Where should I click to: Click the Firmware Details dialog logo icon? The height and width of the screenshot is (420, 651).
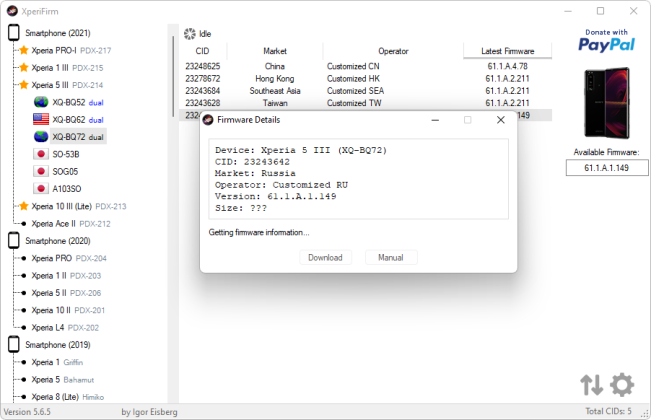coord(208,120)
